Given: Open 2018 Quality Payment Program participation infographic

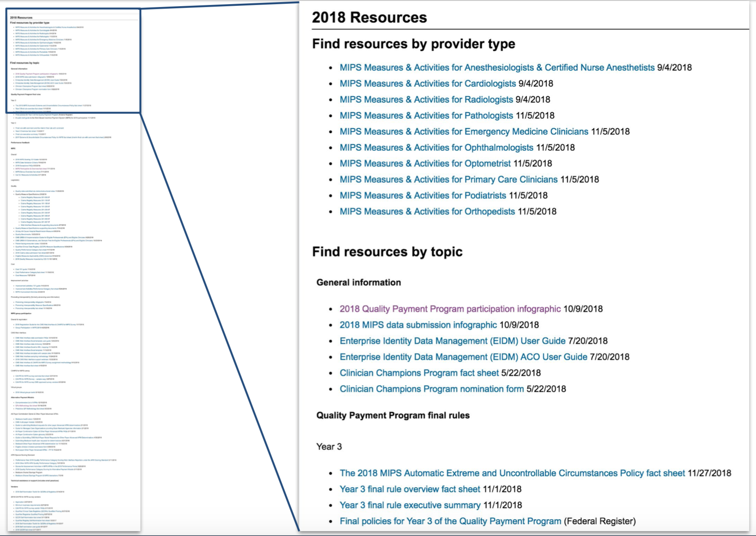Looking at the screenshot, I should (x=450, y=309).
